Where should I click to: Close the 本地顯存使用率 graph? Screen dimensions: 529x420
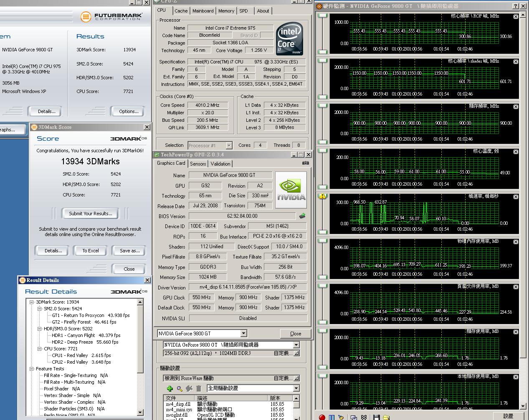516,377
